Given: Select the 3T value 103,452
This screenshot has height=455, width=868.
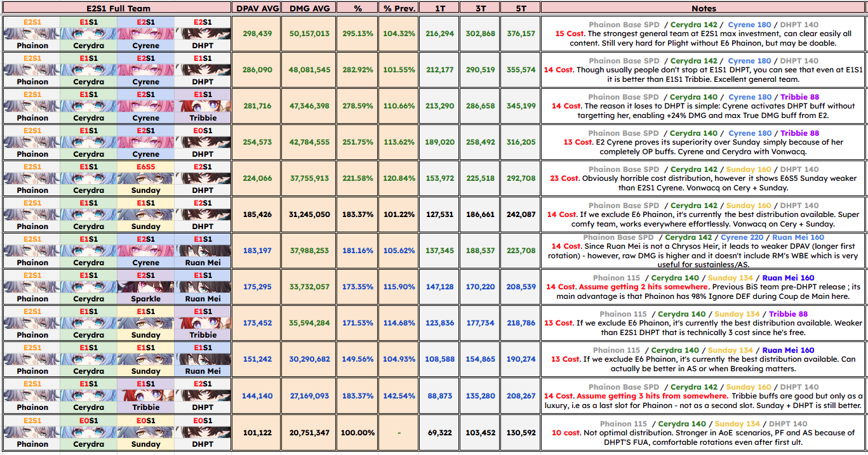Looking at the screenshot, I should [480, 432].
